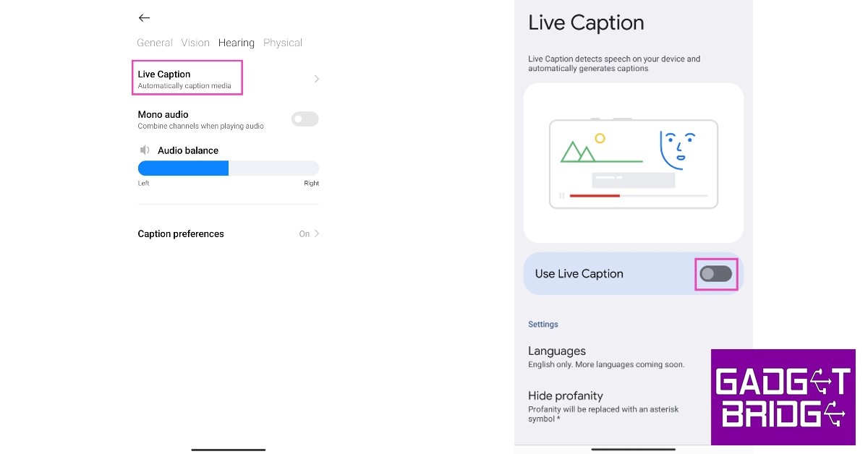Click the Live Caption preview illustration
868x454 pixels.
coord(633,163)
